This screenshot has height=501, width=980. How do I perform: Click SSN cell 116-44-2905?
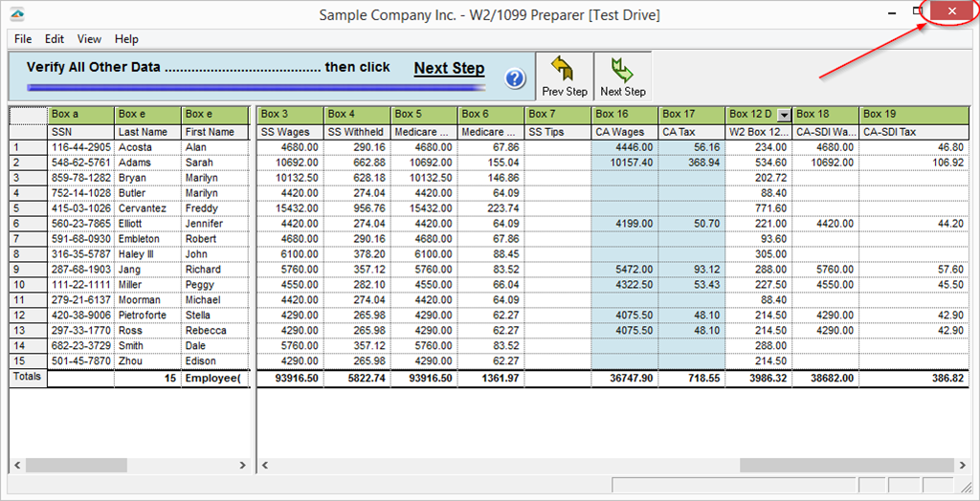(80, 147)
